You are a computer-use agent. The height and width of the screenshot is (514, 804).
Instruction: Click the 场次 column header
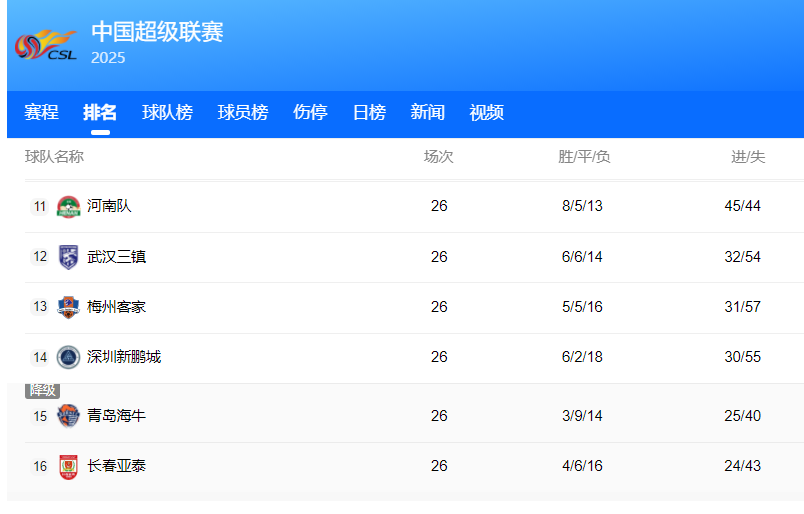click(438, 157)
